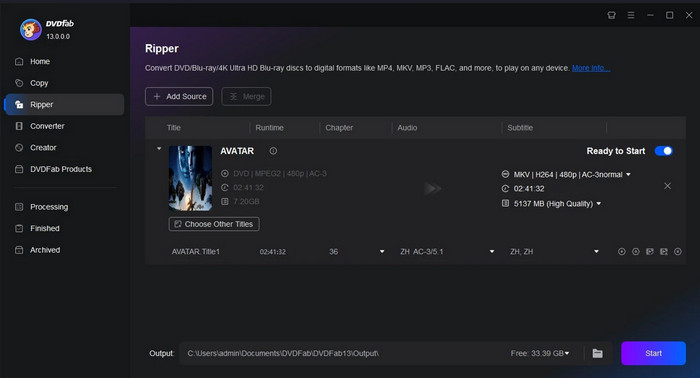Open the hamburger menu in title bar
The width and height of the screenshot is (700, 378).
click(x=631, y=15)
